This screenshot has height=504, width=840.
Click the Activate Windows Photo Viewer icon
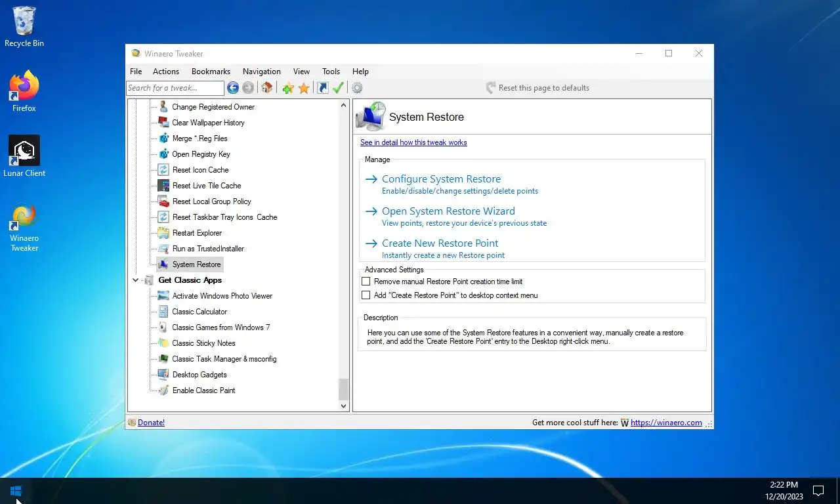pyautogui.click(x=163, y=296)
